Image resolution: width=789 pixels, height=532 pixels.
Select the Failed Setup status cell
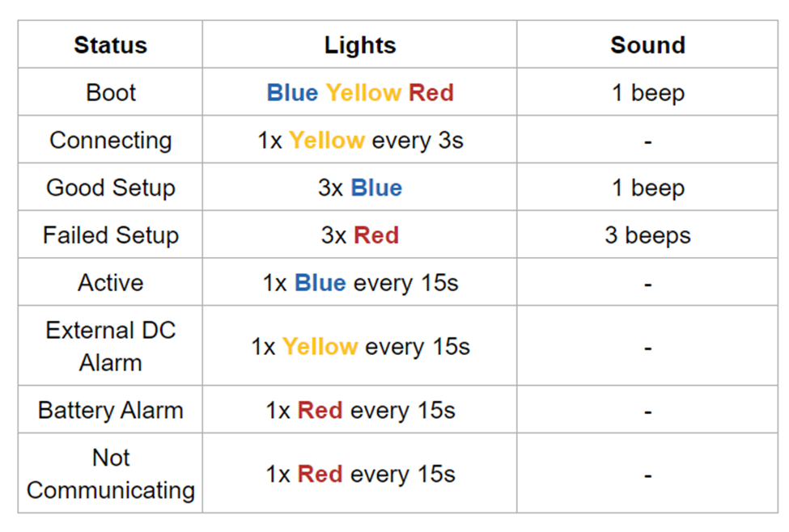[110, 234]
